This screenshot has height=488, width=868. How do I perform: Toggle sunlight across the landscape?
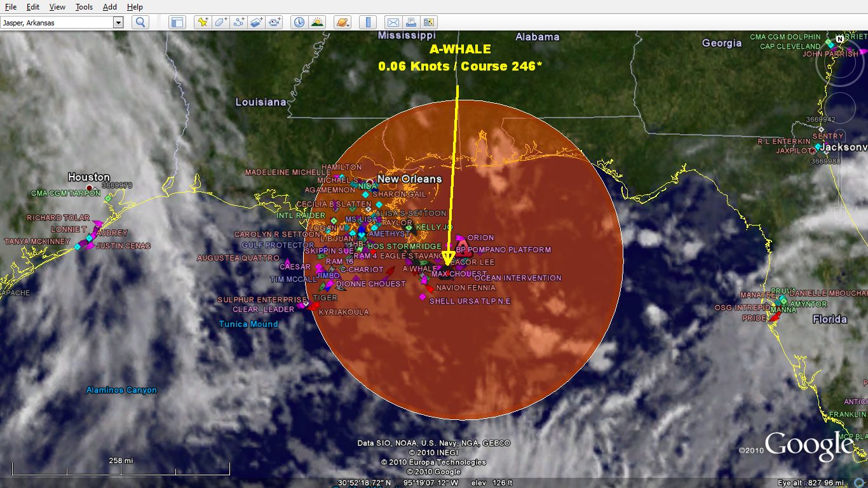tap(317, 22)
